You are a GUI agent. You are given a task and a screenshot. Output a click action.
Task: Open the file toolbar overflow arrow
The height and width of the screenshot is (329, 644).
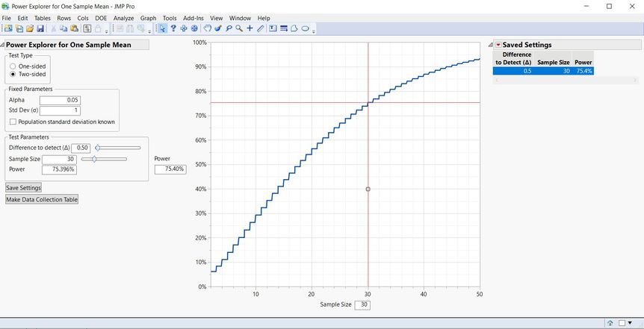[106, 31]
